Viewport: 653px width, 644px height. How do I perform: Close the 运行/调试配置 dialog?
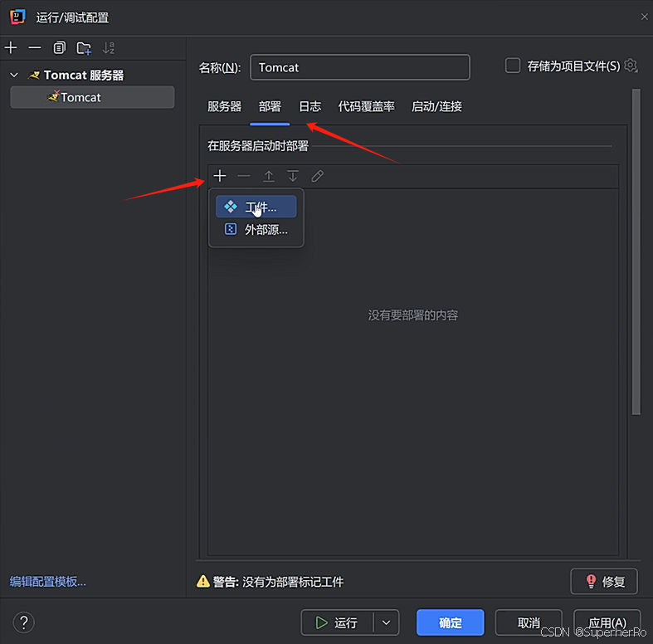point(644,17)
